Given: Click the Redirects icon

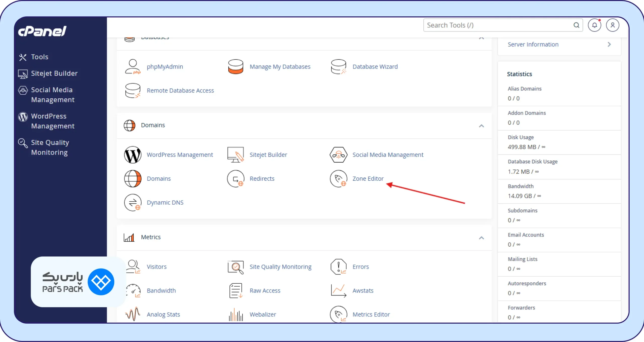Looking at the screenshot, I should click(235, 179).
